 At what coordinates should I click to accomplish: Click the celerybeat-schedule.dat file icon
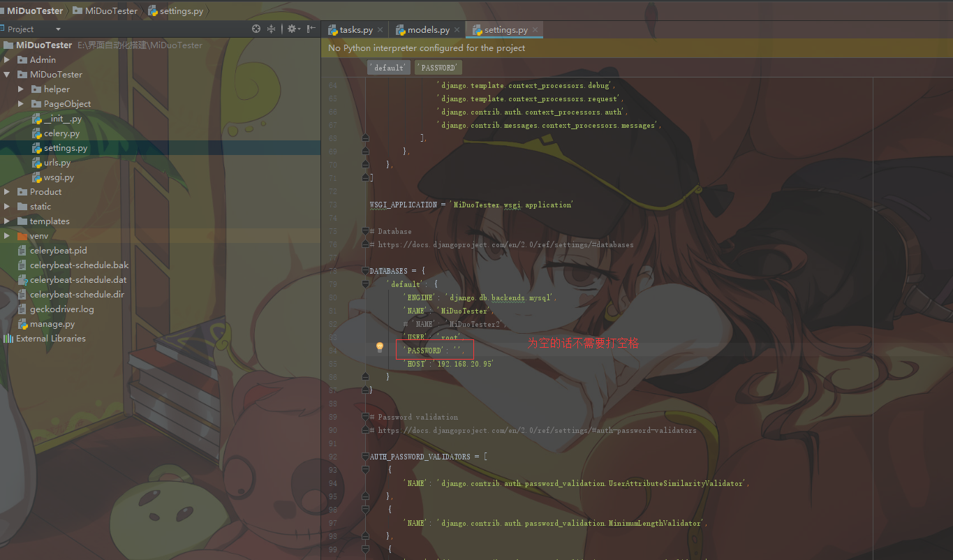tap(22, 280)
